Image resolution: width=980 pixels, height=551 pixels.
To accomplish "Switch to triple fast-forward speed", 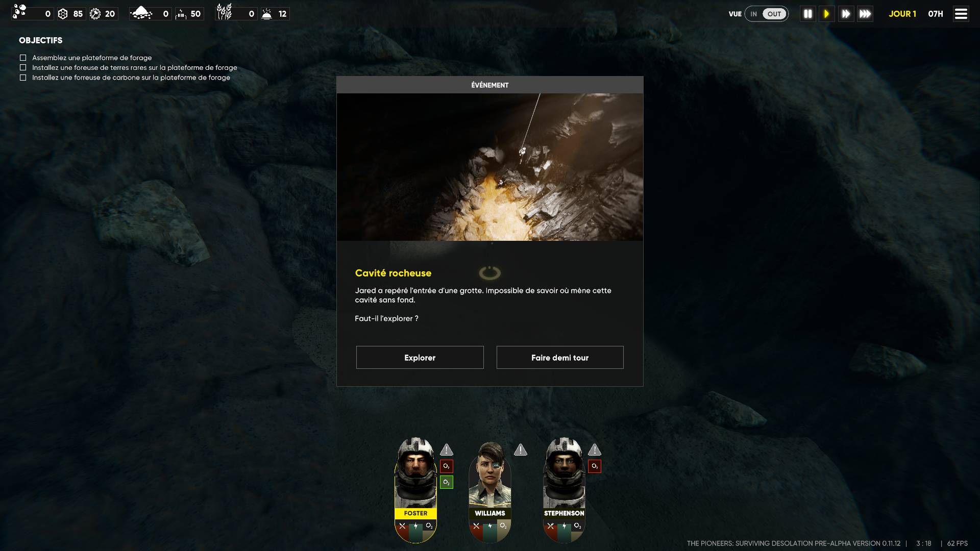I will tap(865, 14).
